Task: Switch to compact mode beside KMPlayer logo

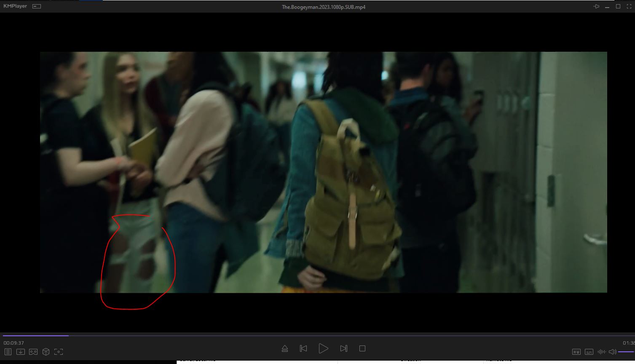Action: 37,6
